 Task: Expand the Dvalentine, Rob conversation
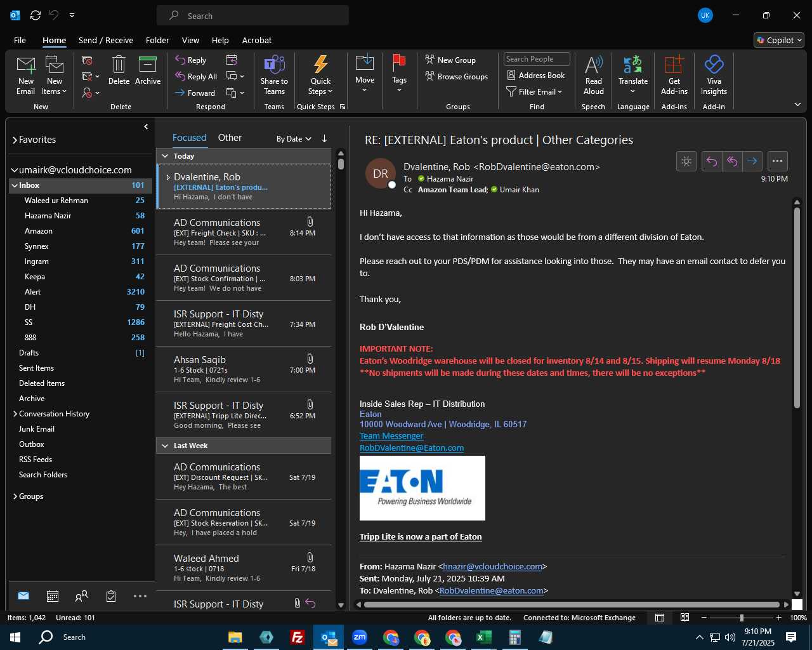point(168,177)
